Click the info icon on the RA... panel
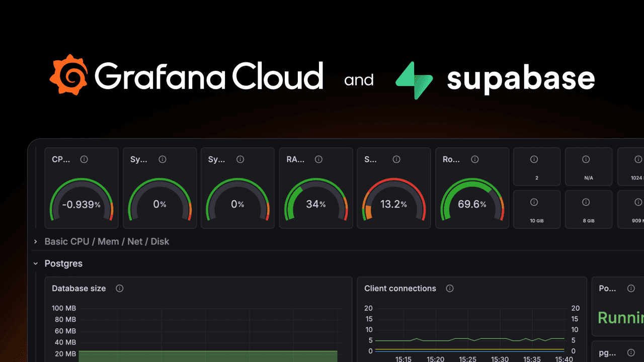The height and width of the screenshot is (362, 644). click(x=318, y=159)
